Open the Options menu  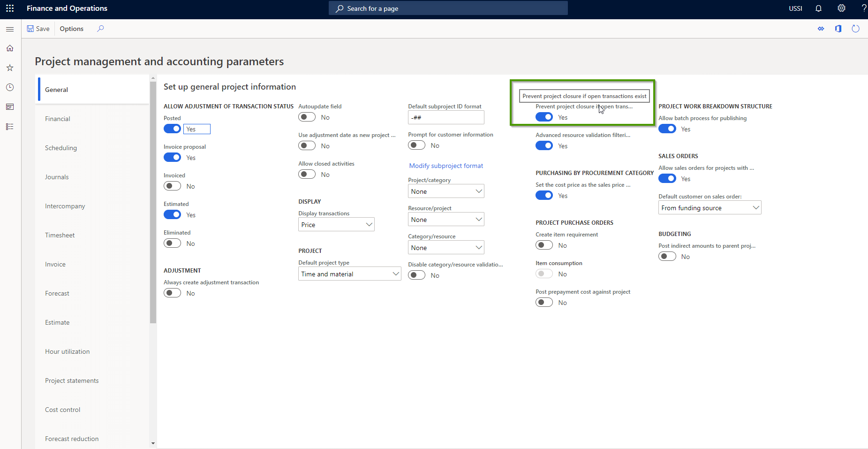71,29
